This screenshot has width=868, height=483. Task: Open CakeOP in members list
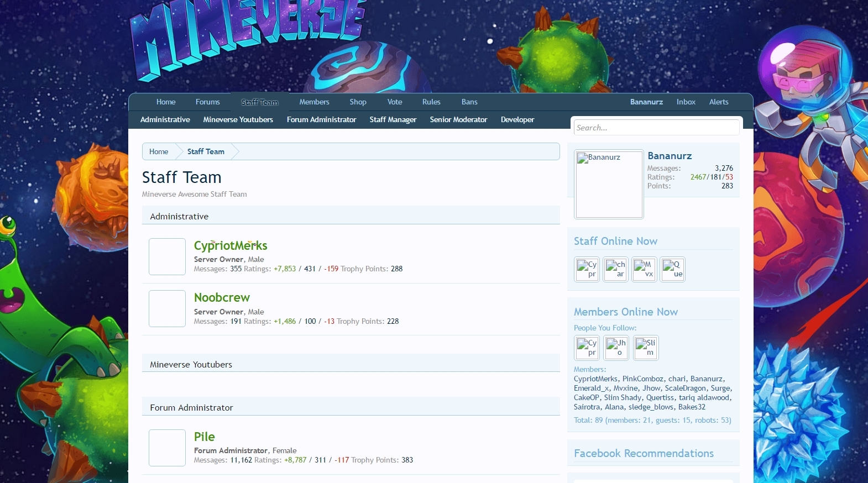coord(587,397)
